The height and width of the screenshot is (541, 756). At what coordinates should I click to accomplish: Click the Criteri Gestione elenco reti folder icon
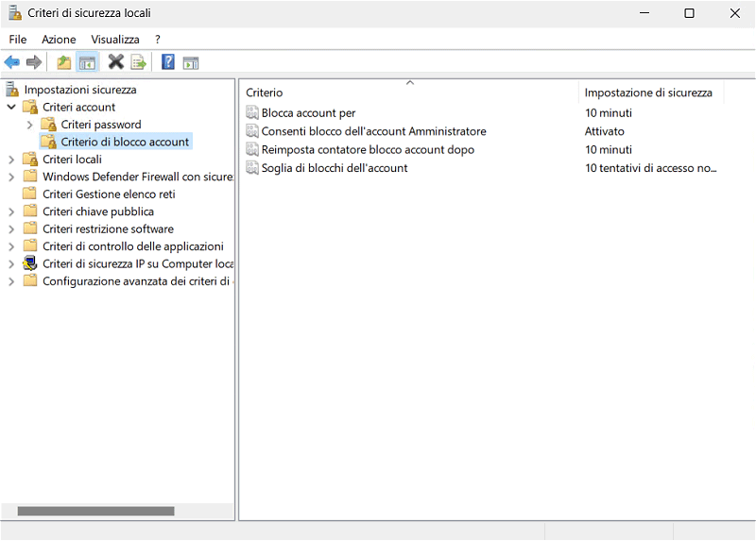point(30,194)
